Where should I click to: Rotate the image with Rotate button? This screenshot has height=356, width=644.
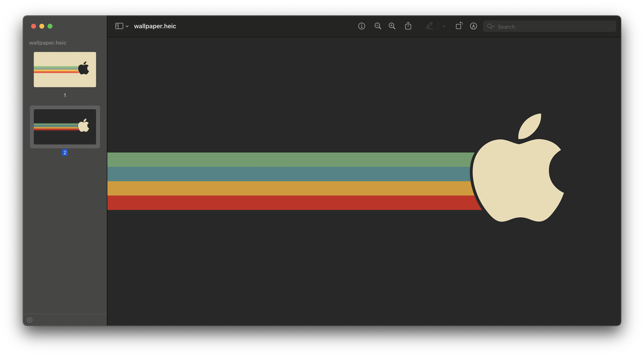tap(459, 26)
